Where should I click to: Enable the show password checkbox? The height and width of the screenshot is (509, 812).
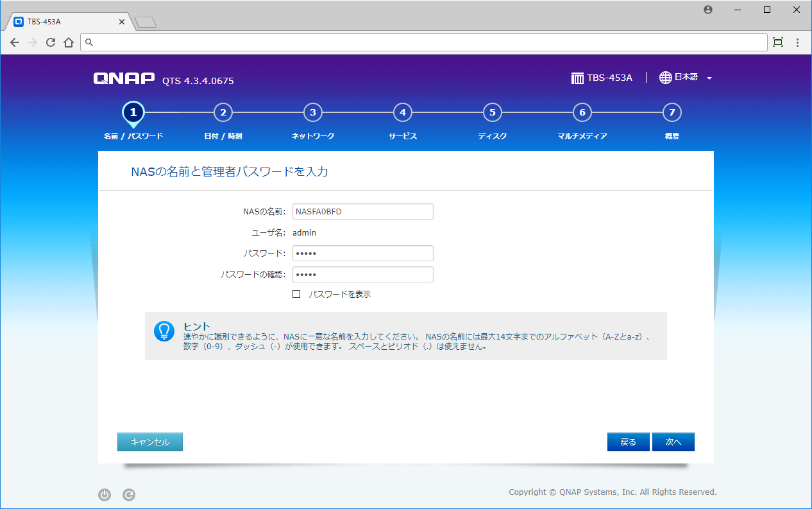[x=296, y=294]
